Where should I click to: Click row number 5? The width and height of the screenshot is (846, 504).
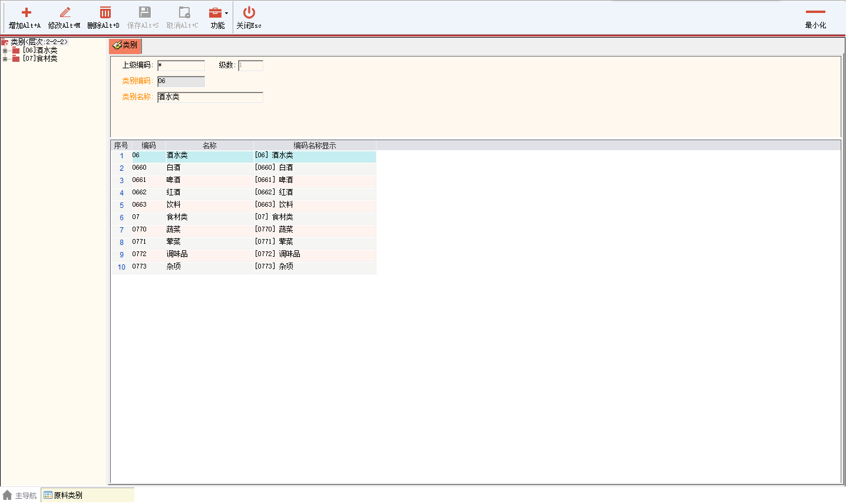121,205
